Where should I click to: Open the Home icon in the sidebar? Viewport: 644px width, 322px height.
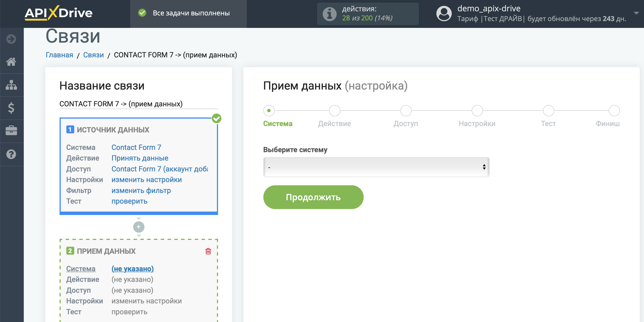11,62
